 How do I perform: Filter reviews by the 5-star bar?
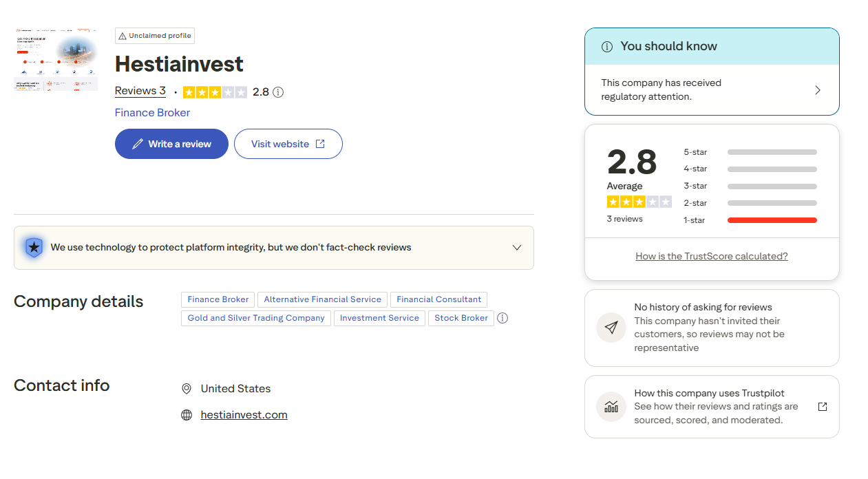click(x=750, y=152)
